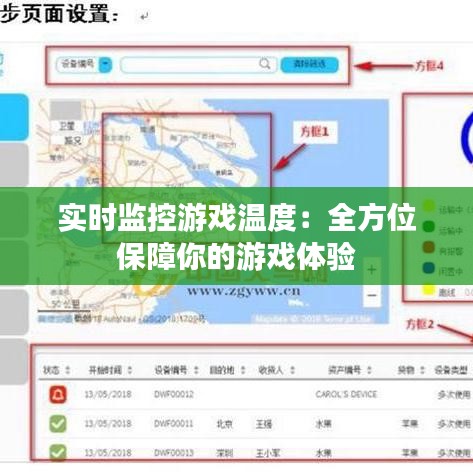This screenshot has width=473, height=473.
Task: Switch map to 卫星 satellite view
Action: point(67,126)
